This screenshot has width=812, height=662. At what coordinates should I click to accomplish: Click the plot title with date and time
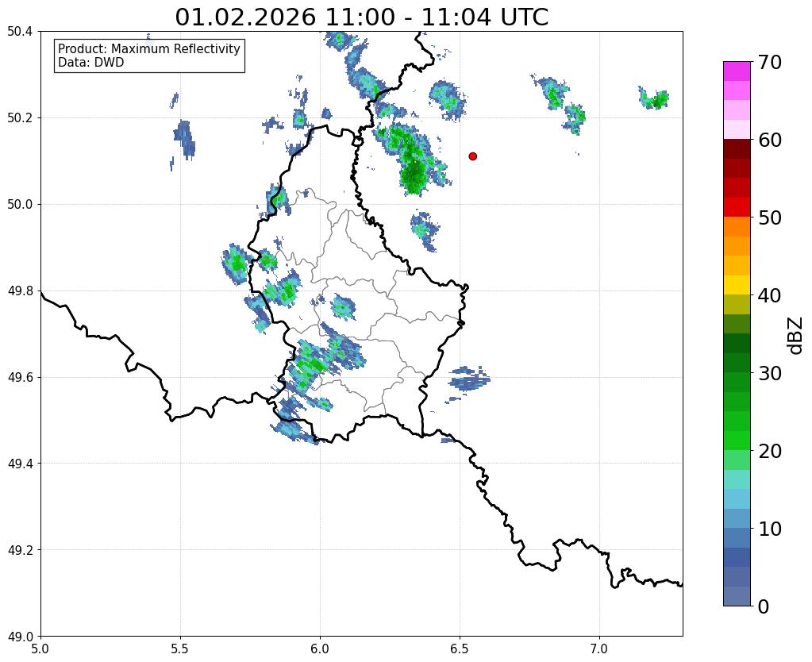[361, 17]
